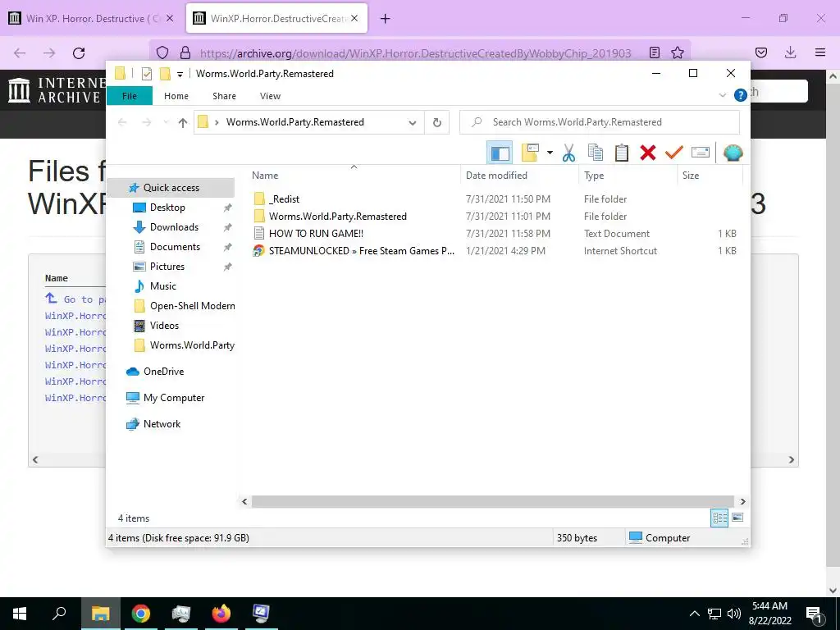This screenshot has height=630, width=840.
Task: Bookmark the page with the star icon
Action: pos(677,52)
